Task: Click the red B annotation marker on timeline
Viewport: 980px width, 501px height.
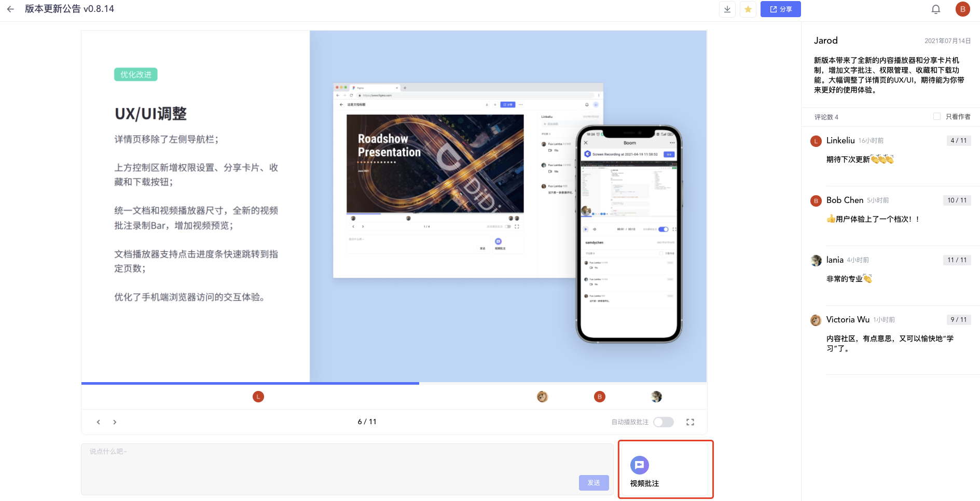Action: [x=600, y=397]
